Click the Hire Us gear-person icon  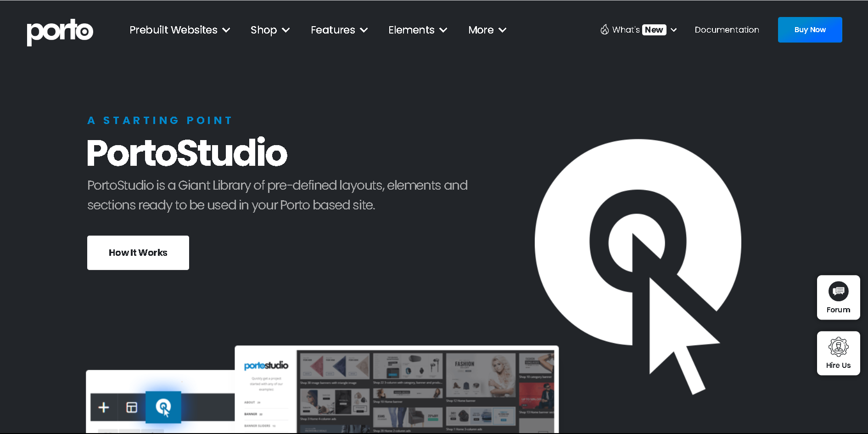tap(838, 347)
